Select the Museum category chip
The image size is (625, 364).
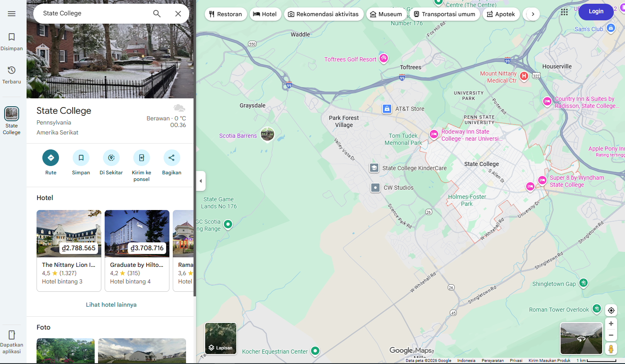tap(386, 14)
